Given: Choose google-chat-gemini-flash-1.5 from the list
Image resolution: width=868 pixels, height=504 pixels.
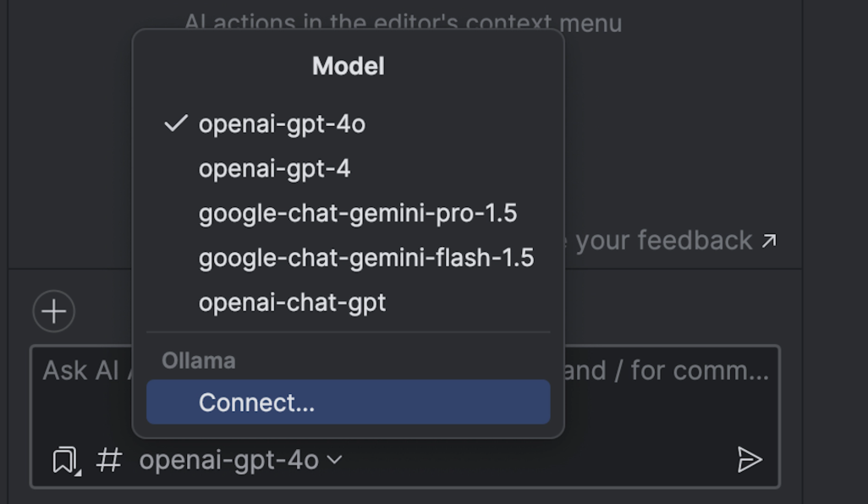Looking at the screenshot, I should coord(365,258).
